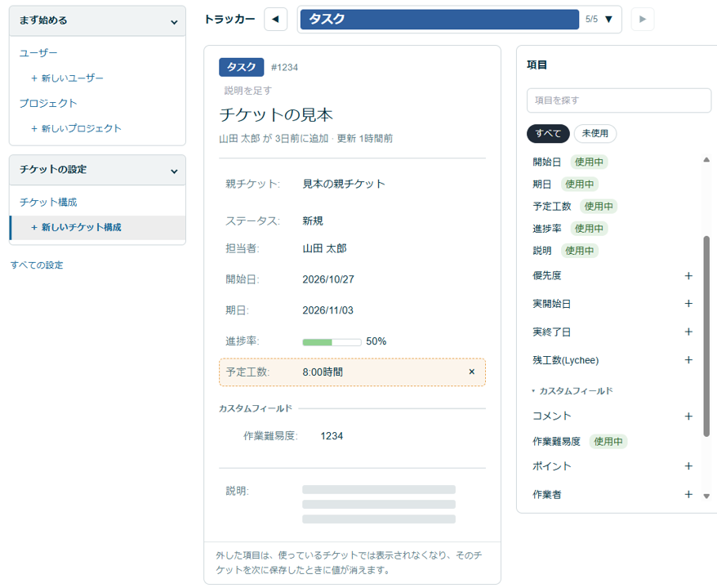717x588 pixels.
Task: Select the 未使用 filter pill
Action: [595, 133]
